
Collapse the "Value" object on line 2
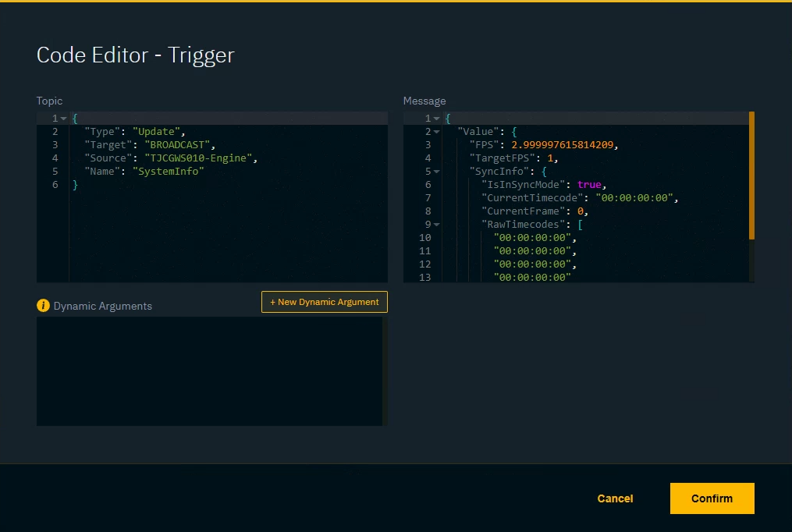(436, 132)
